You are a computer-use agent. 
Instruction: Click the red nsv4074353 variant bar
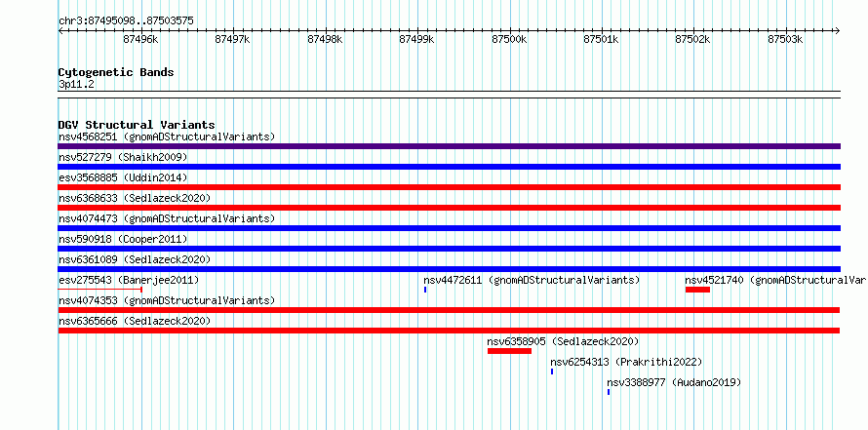coord(449,310)
